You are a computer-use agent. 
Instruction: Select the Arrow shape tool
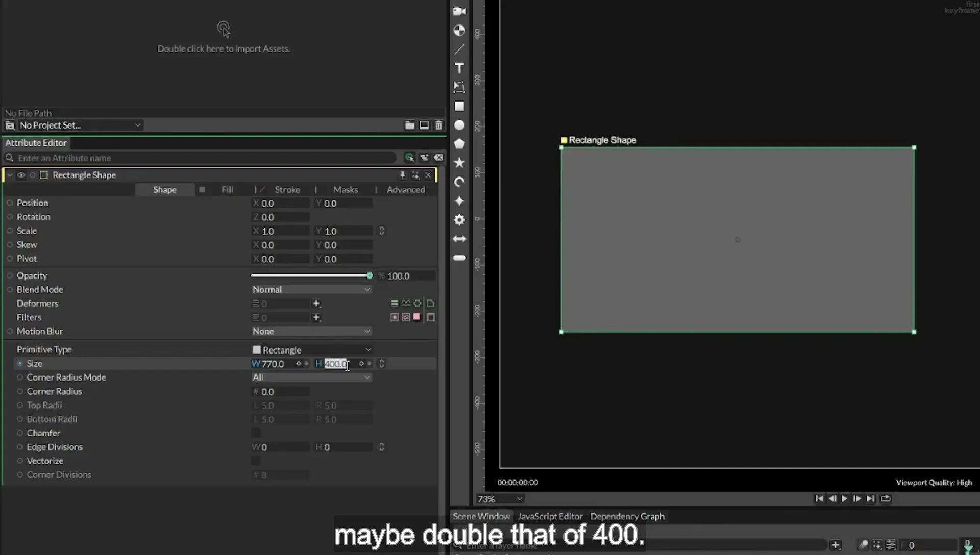pyautogui.click(x=459, y=239)
